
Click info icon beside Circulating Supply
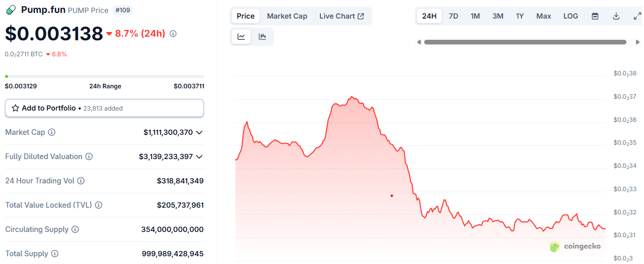[75, 229]
